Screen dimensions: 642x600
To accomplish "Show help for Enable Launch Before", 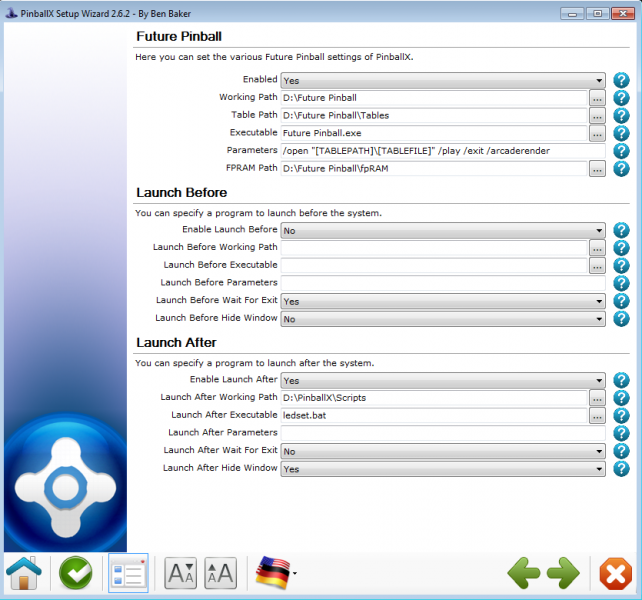I will [621, 230].
